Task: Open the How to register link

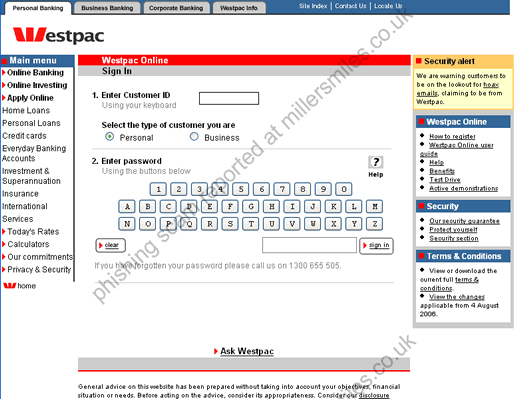Action: tap(452, 136)
